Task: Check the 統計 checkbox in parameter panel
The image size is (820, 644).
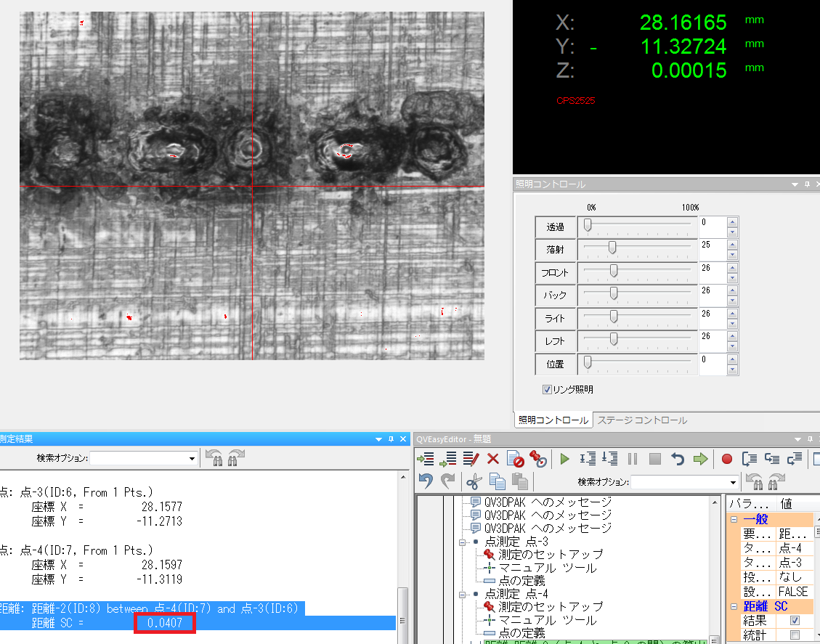Action: click(x=794, y=635)
